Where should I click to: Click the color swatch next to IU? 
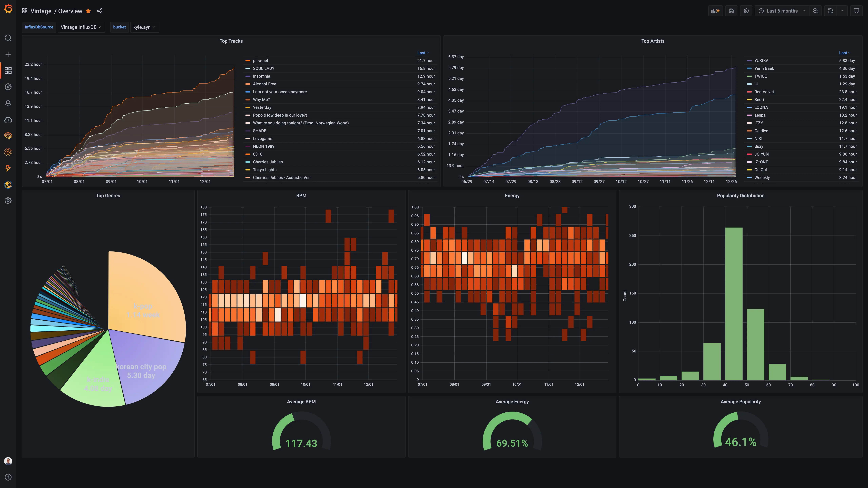click(x=749, y=84)
